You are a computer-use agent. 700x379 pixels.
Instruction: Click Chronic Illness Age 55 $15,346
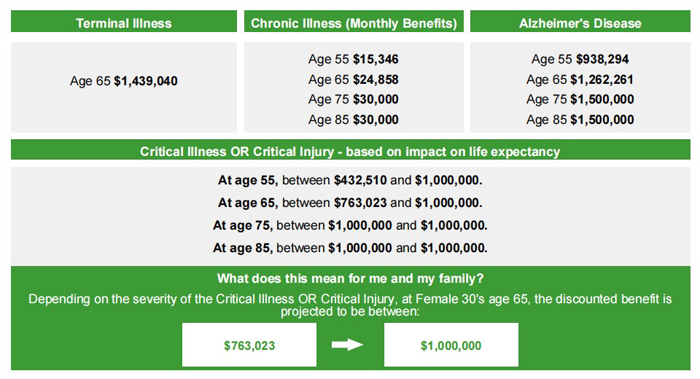pyautogui.click(x=353, y=59)
